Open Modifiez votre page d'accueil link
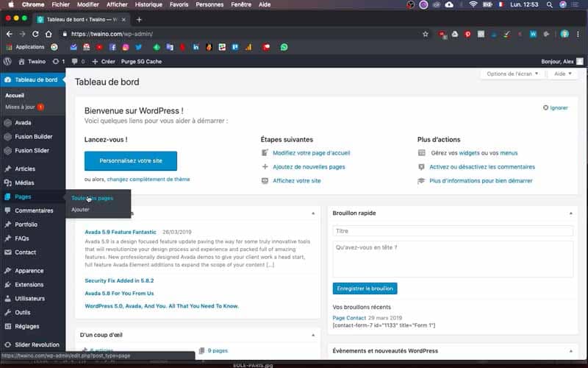Viewport: 588px width, 368px height. (x=311, y=153)
